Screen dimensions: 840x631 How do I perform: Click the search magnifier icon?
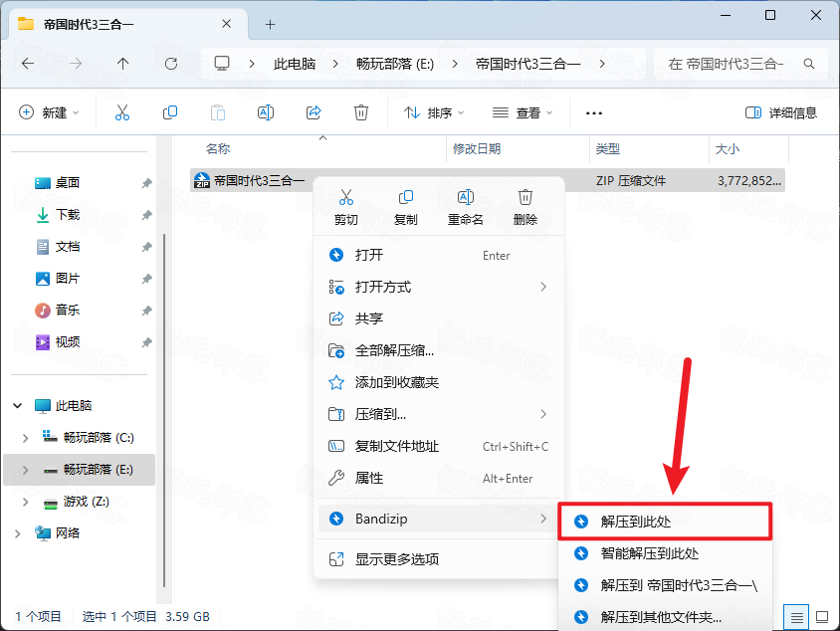pyautogui.click(x=809, y=64)
